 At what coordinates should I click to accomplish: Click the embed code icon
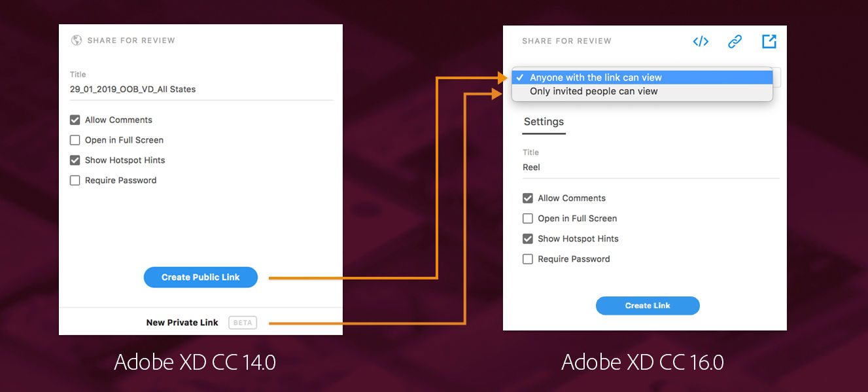[701, 42]
